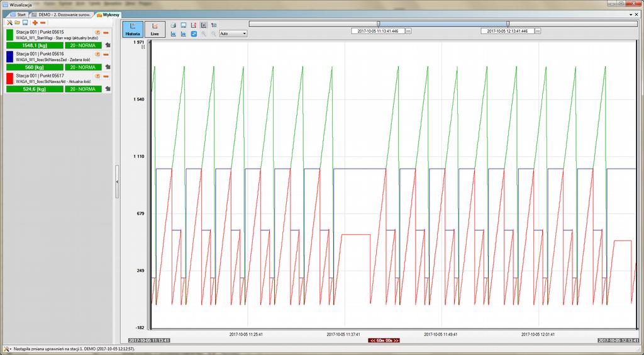The image size is (644, 355).
Task: Click the 1548.1 [kg] value bar
Action: coord(35,45)
